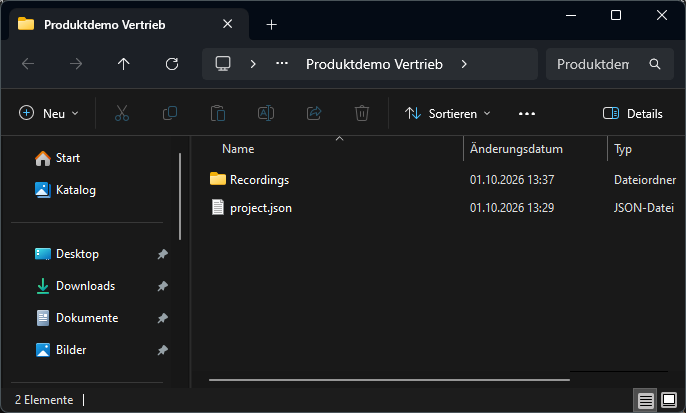The width and height of the screenshot is (686, 413).
Task: Minimize the Explorer window
Action: (x=570, y=15)
